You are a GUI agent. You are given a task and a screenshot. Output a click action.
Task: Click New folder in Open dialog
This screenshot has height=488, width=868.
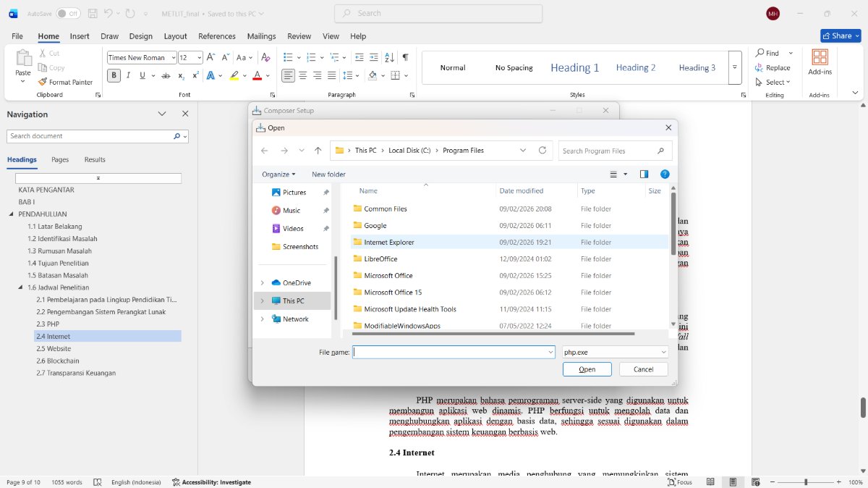point(328,174)
